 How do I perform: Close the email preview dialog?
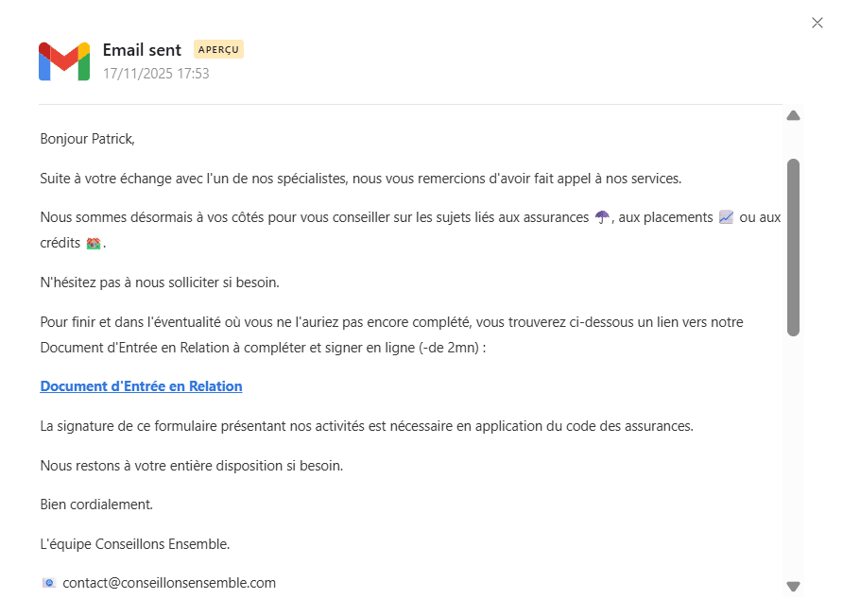point(817,23)
